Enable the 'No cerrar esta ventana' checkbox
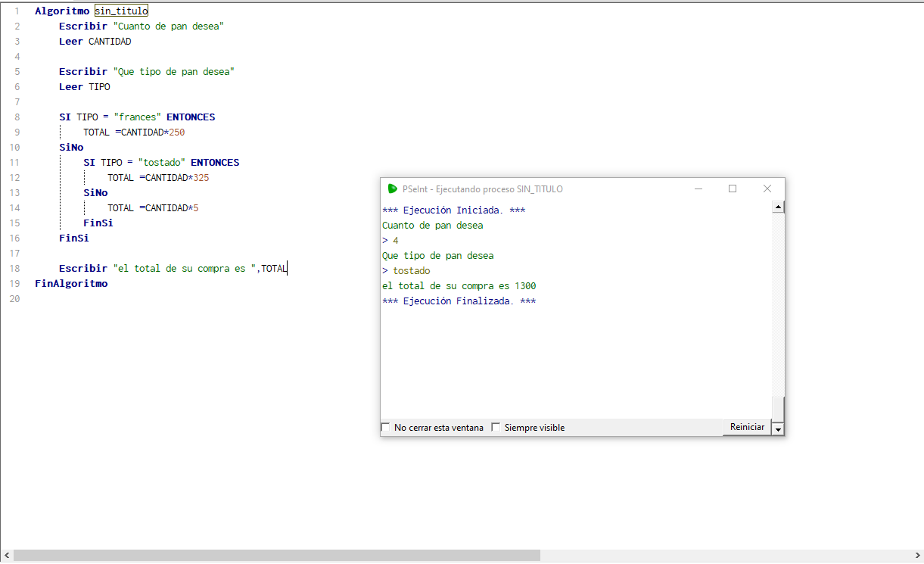 tap(386, 428)
